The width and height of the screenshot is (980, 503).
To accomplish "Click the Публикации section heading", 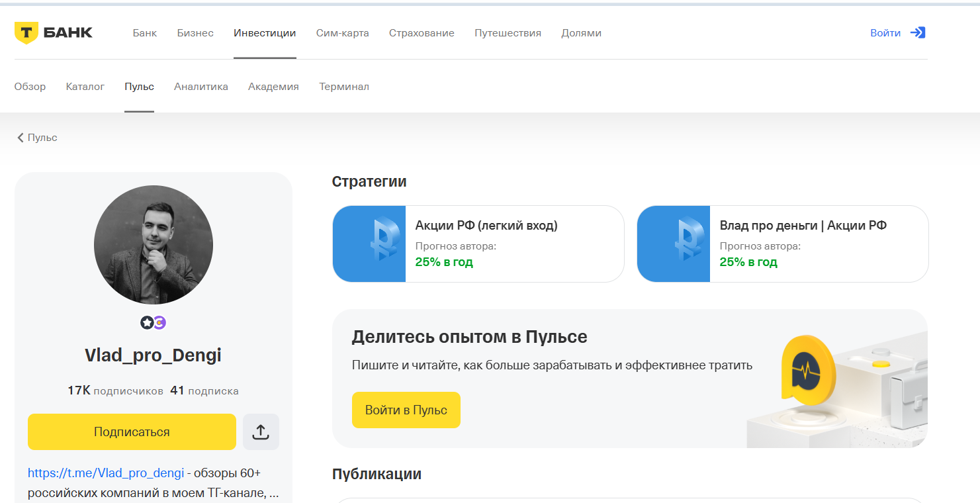I will [377, 474].
